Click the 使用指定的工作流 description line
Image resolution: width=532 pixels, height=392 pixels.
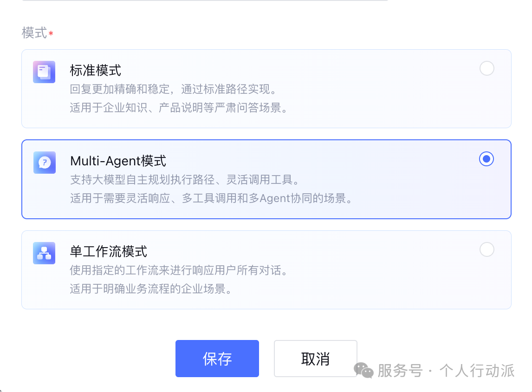click(x=179, y=270)
